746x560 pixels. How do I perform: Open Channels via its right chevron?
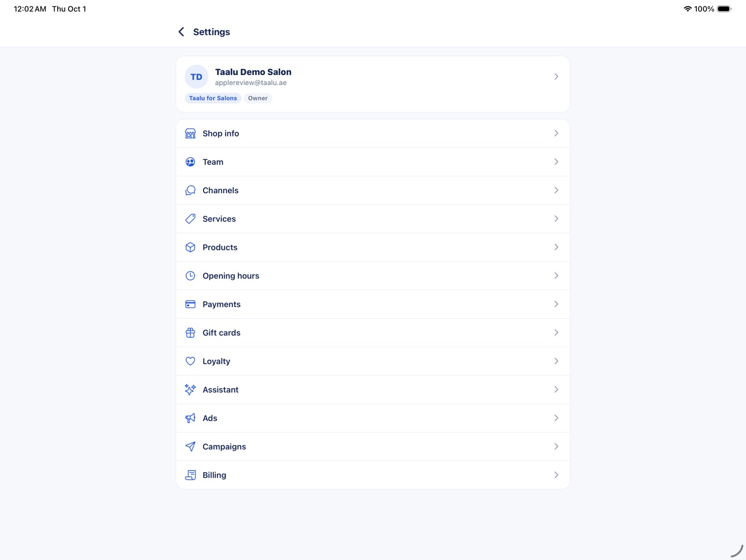(556, 190)
